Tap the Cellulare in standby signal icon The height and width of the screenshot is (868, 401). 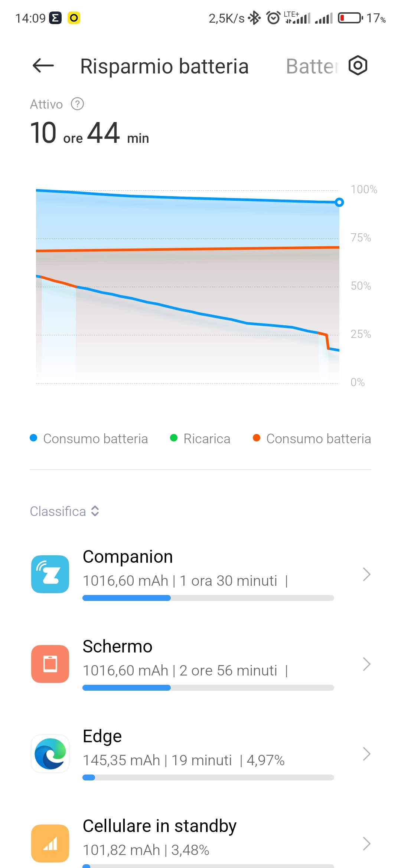pyautogui.click(x=50, y=843)
